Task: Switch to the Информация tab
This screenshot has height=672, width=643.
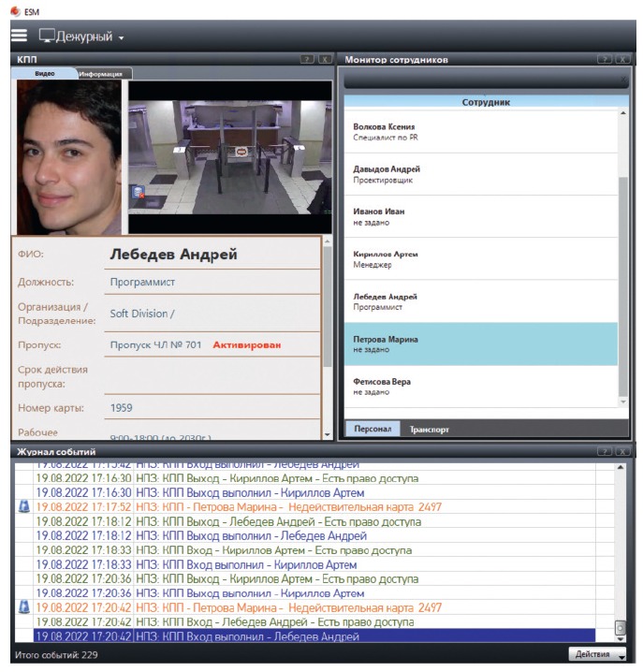Action: click(104, 73)
